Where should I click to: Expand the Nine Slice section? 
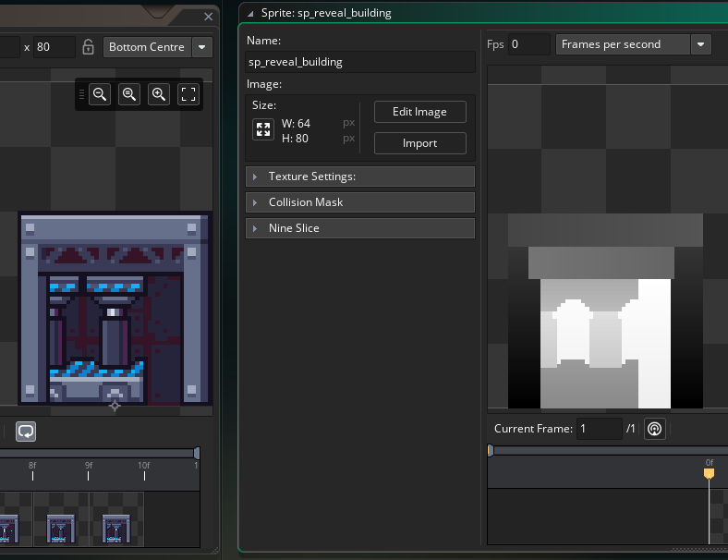pos(359,228)
